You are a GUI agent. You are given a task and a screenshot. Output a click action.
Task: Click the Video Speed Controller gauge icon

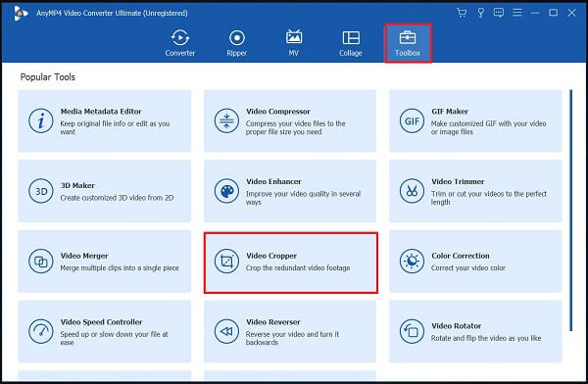coord(41,331)
